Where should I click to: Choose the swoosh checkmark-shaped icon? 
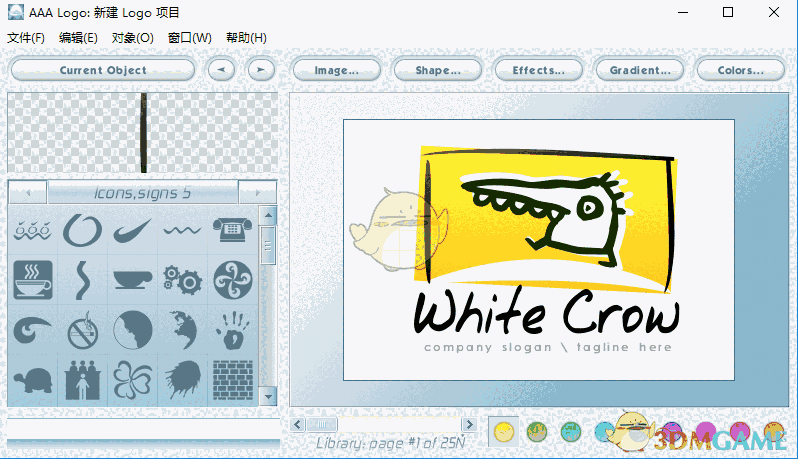[132, 231]
